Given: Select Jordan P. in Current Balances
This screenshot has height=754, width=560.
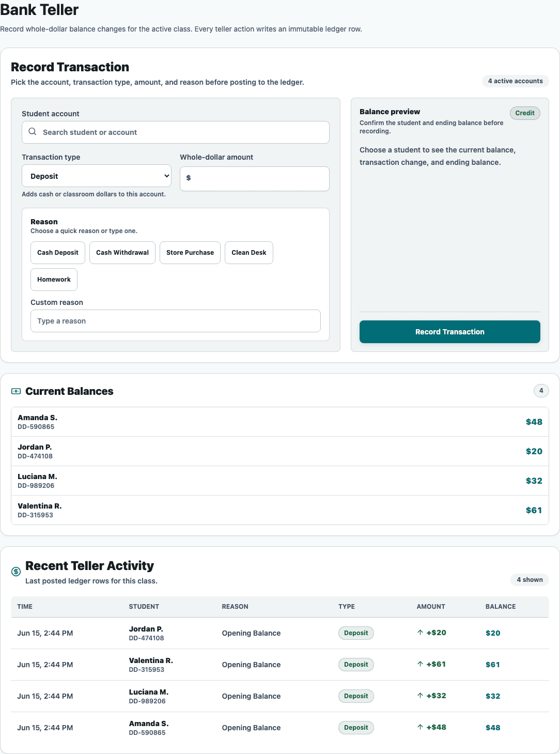Looking at the screenshot, I should 280,451.
